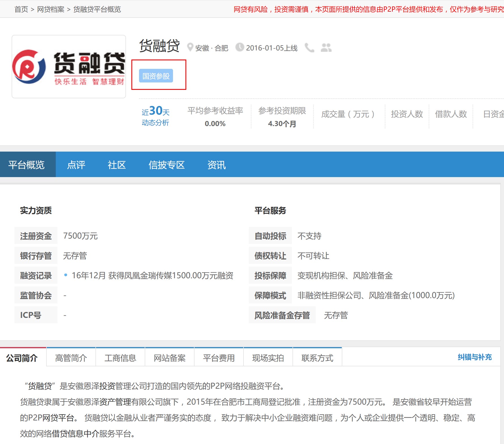Click the 成交量（万元） column header
The image size is (504, 444).
click(348, 114)
